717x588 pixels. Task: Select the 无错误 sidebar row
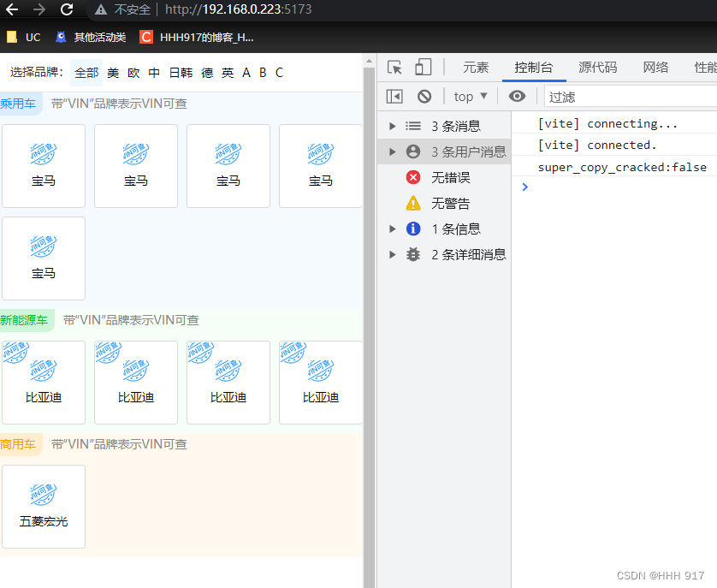pos(444,177)
